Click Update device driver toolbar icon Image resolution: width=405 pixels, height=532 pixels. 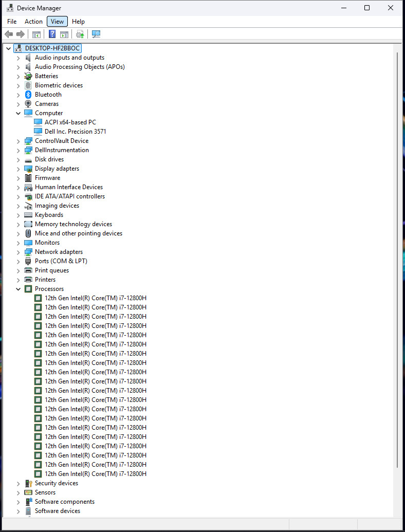(80, 34)
